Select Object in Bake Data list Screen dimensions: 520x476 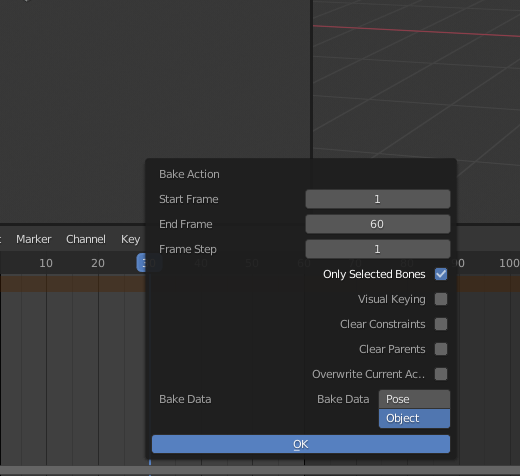click(414, 418)
